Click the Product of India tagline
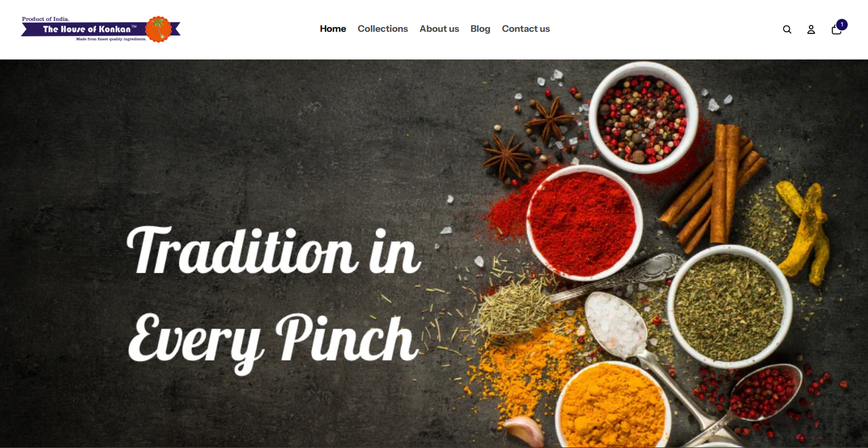 (46, 19)
